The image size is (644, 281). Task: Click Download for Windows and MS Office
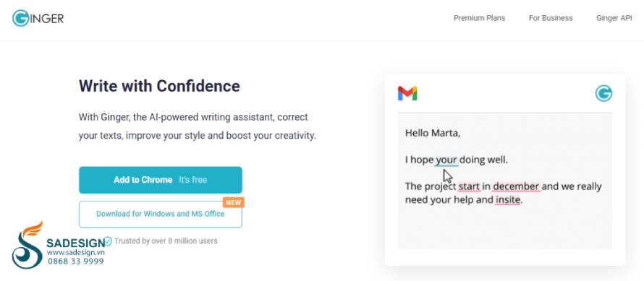click(161, 214)
